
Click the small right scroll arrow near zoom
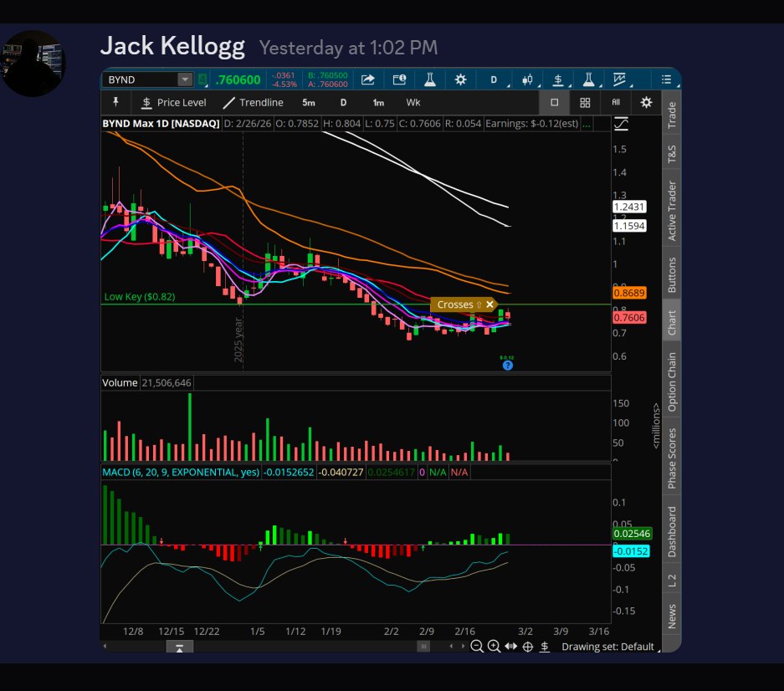pyautogui.click(x=463, y=646)
